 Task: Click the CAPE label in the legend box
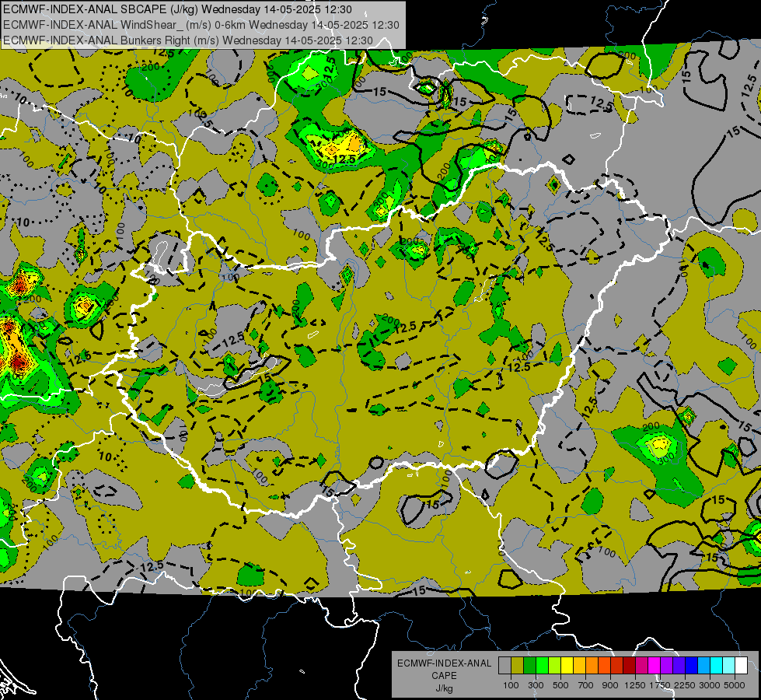[444, 676]
